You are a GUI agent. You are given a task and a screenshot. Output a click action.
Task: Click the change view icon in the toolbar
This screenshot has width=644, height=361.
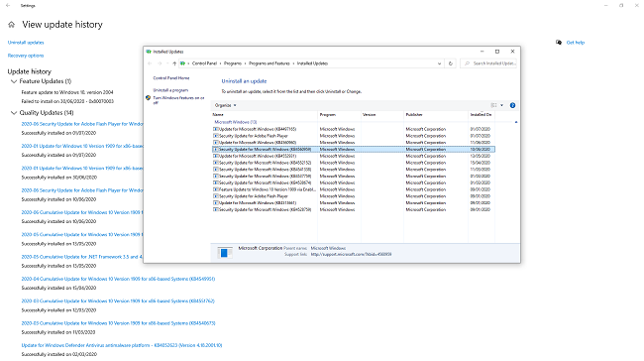(x=494, y=105)
